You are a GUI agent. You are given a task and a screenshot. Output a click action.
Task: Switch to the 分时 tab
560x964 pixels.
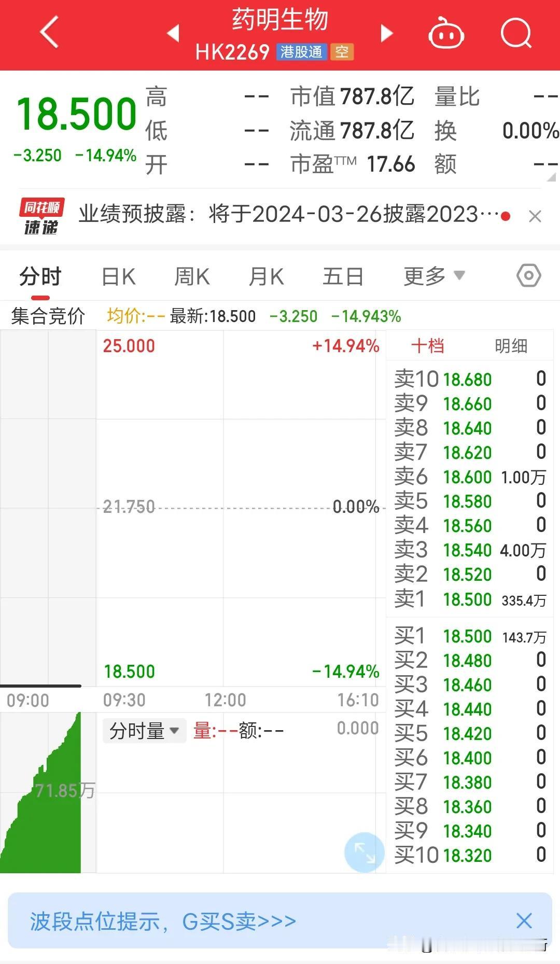pos(40,276)
